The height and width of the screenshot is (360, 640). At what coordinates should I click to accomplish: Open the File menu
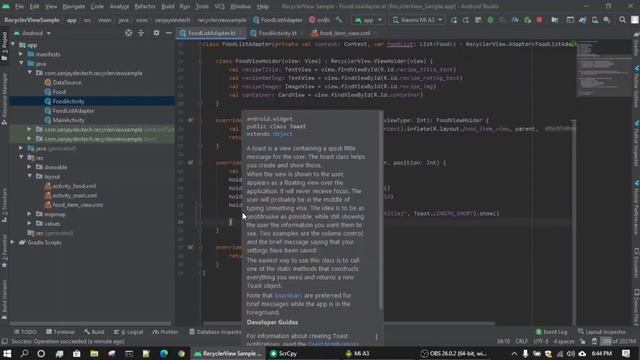tap(19, 7)
